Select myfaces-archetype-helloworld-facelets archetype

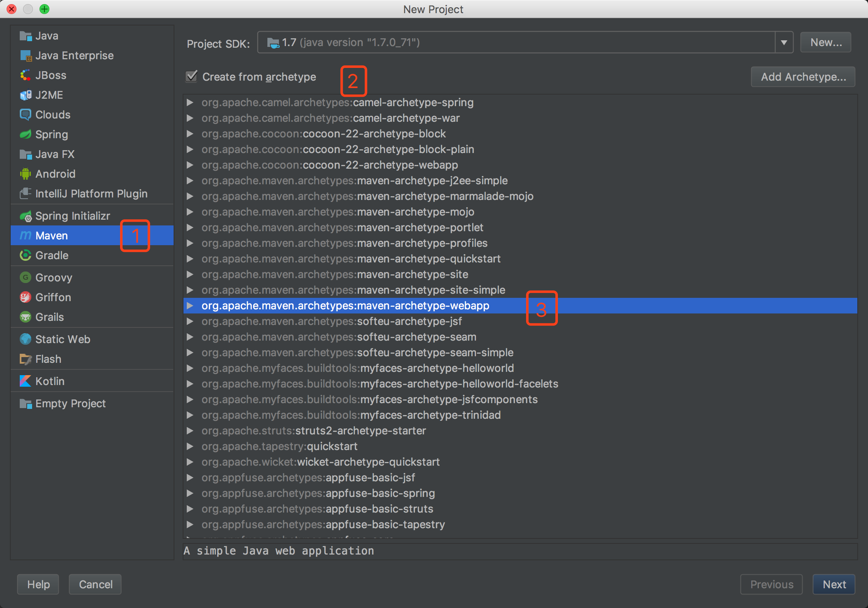(380, 384)
